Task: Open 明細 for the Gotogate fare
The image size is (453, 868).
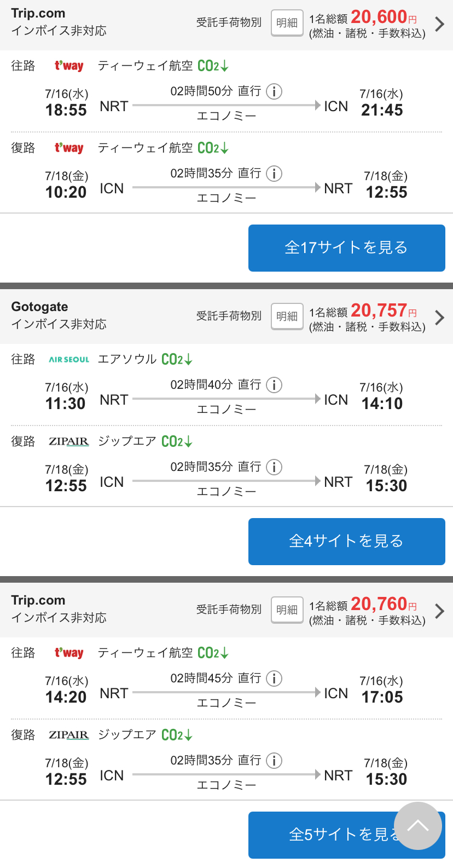Action: [287, 317]
